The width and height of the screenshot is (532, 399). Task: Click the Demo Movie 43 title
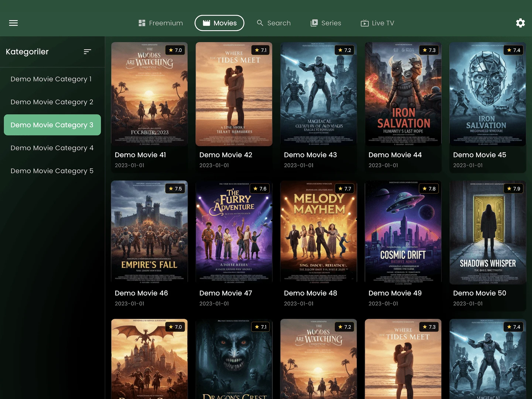310,155
